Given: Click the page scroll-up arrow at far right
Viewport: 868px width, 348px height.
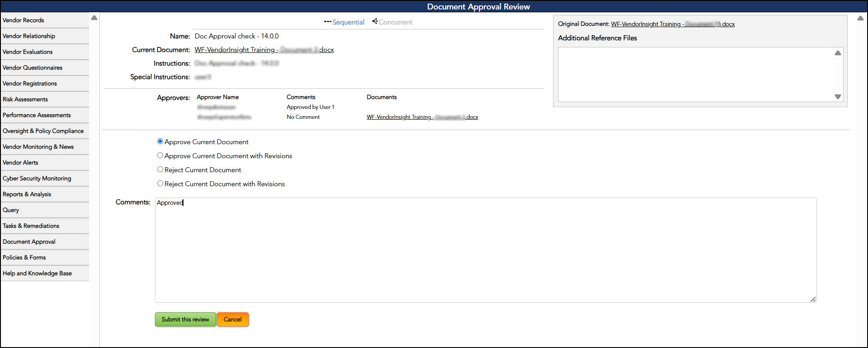Looking at the screenshot, I should tap(860, 19).
